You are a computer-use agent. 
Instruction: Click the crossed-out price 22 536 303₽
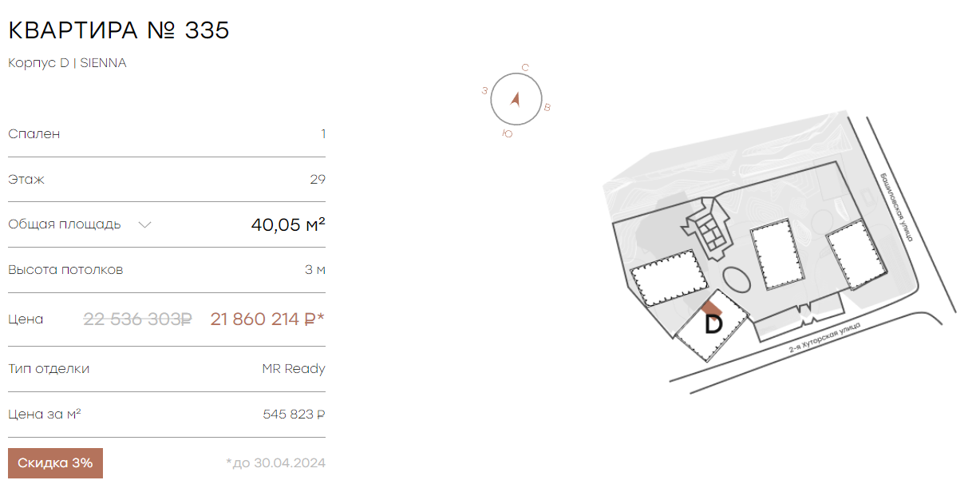[x=138, y=319]
